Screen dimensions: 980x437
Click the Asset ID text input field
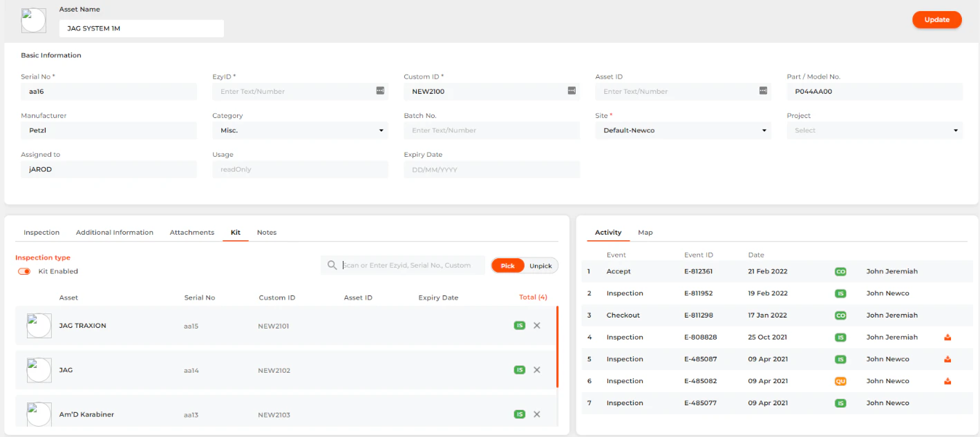684,91
